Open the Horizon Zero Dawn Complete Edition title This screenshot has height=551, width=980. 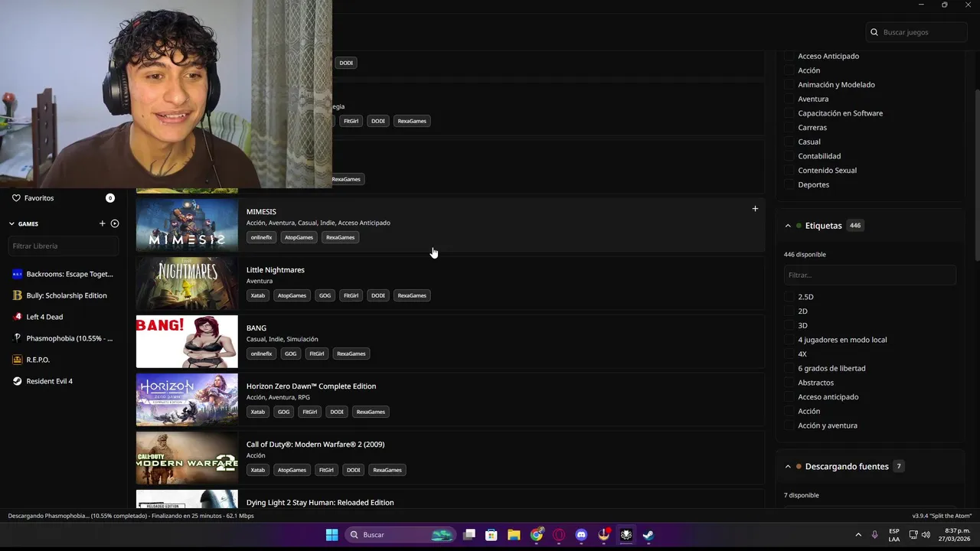pyautogui.click(x=311, y=386)
